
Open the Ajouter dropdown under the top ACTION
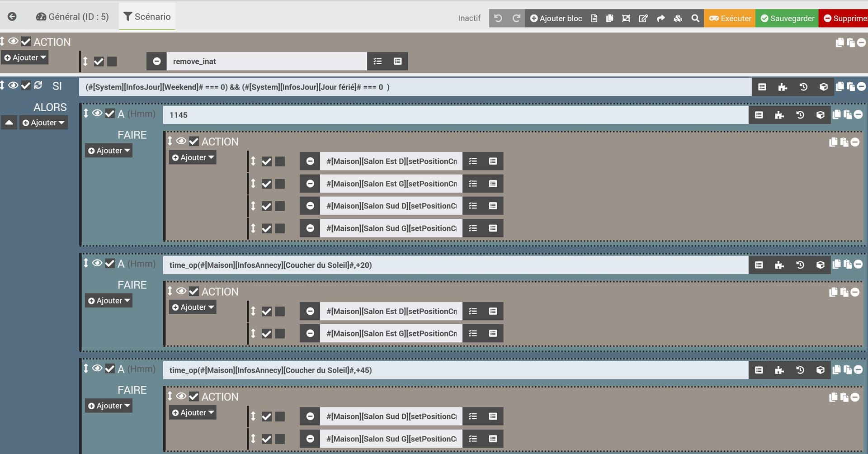click(x=25, y=57)
